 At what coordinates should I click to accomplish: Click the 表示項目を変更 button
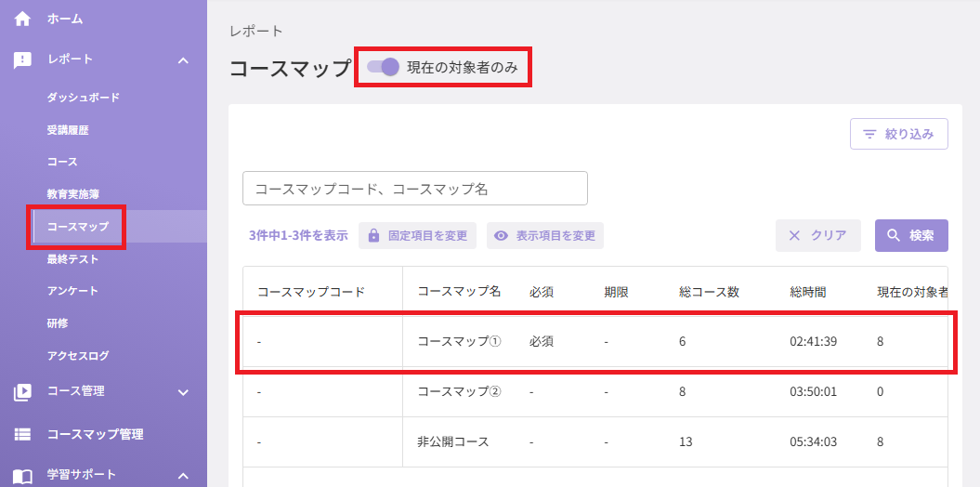click(545, 236)
